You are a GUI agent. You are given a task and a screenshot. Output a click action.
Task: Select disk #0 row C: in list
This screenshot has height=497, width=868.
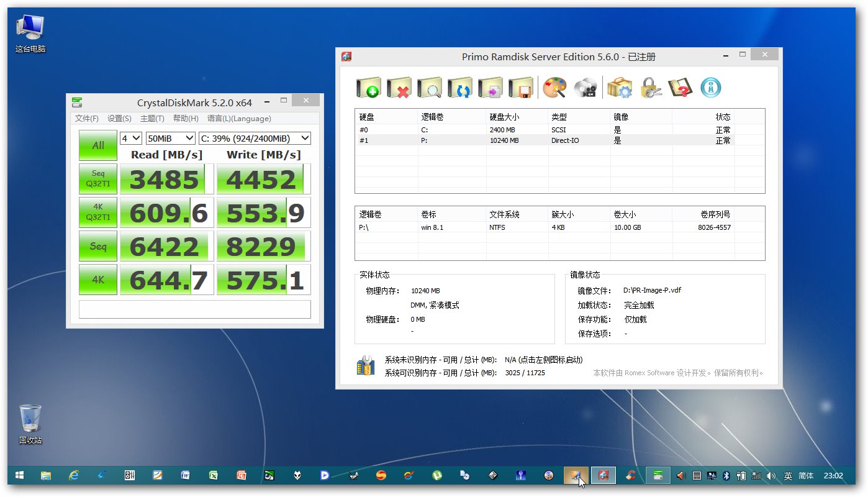545,130
